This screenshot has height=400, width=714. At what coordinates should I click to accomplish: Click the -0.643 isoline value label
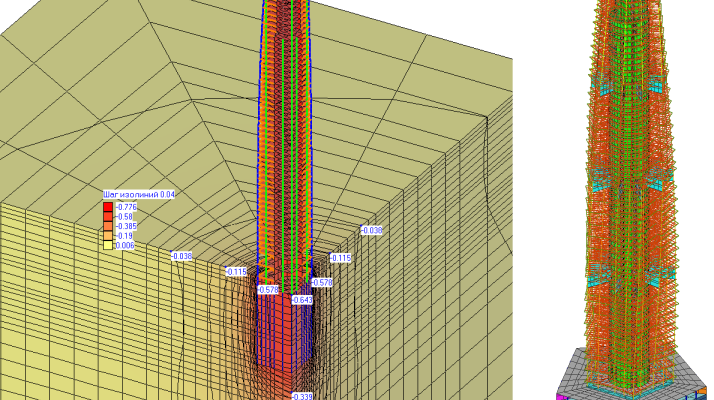302,300
